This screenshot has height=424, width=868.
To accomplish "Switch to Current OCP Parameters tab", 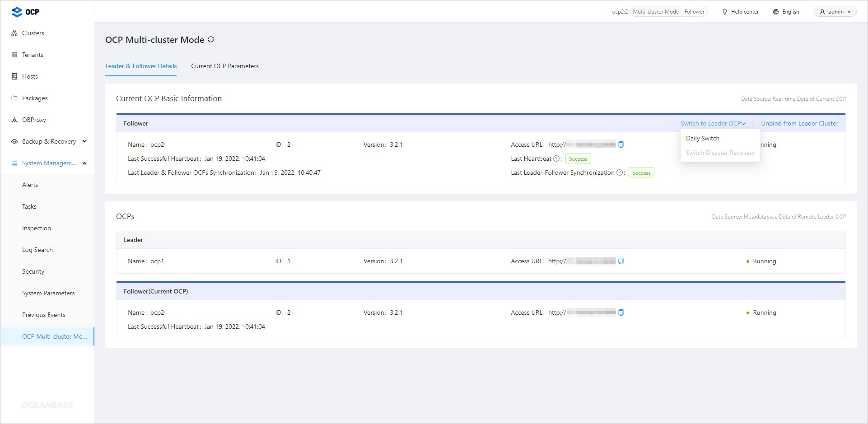I will 225,66.
